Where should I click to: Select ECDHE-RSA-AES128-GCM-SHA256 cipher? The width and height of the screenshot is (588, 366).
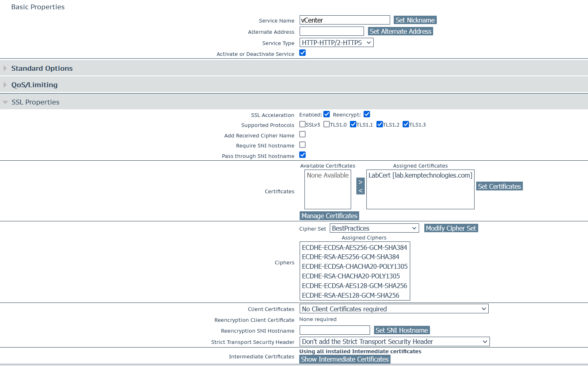tap(354, 296)
